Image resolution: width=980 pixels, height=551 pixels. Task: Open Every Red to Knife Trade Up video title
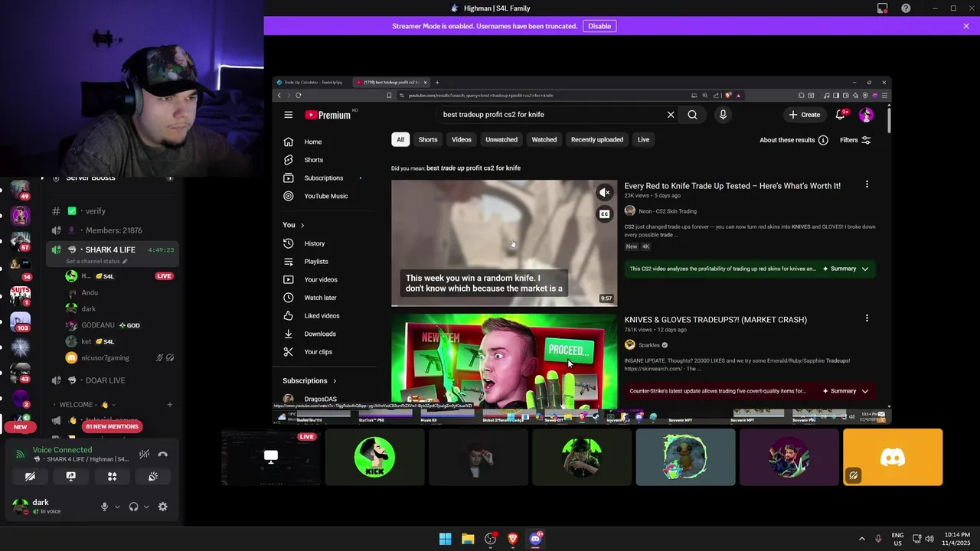pyautogui.click(x=732, y=186)
